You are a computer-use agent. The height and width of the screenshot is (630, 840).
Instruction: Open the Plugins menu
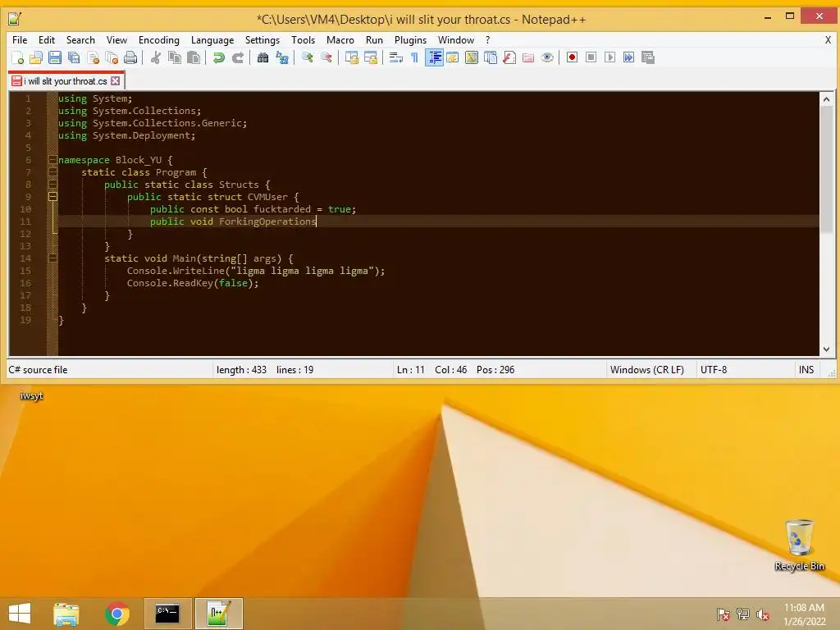(x=410, y=40)
